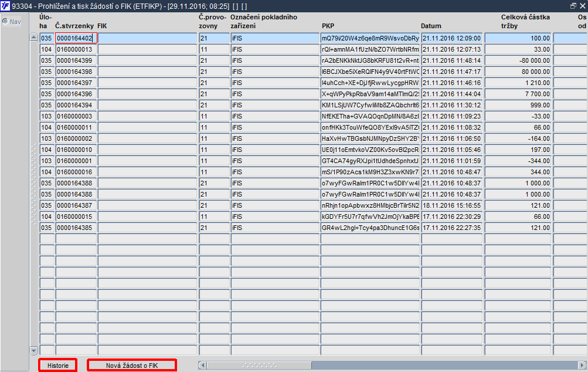Click Datum column header
This screenshot has width=588, height=372.
click(x=431, y=26)
